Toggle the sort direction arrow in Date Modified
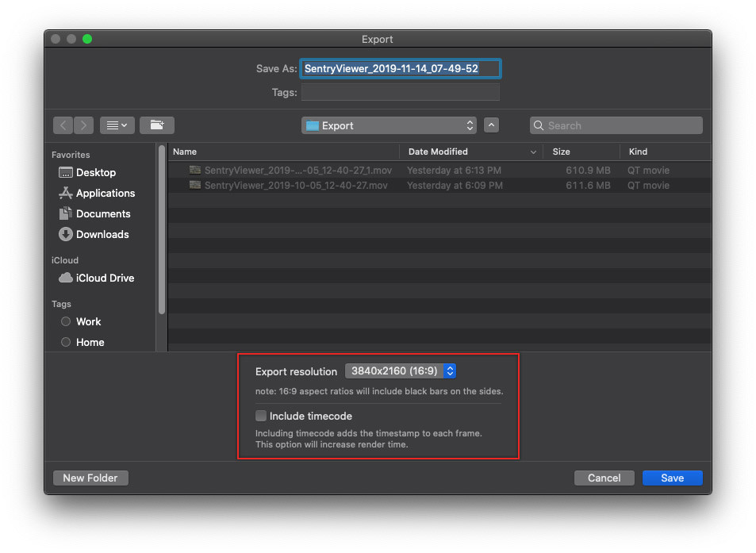Screen dimensions: 756x553 [533, 152]
